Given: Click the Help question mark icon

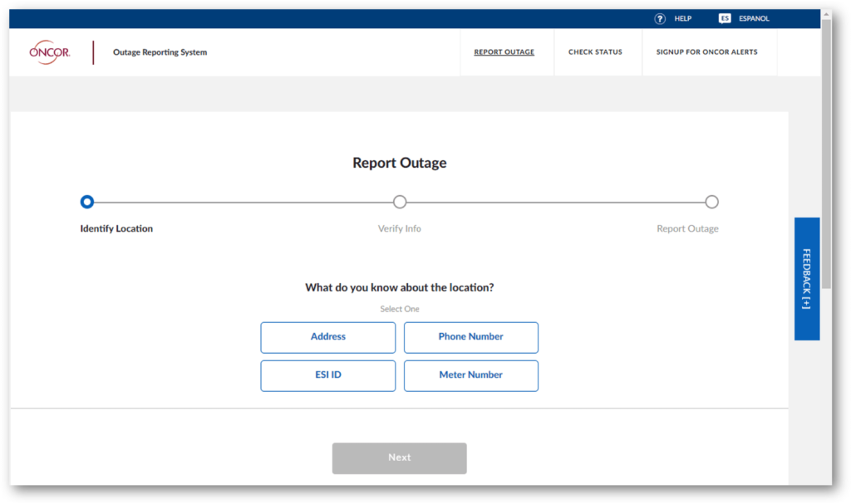Looking at the screenshot, I should [x=660, y=18].
